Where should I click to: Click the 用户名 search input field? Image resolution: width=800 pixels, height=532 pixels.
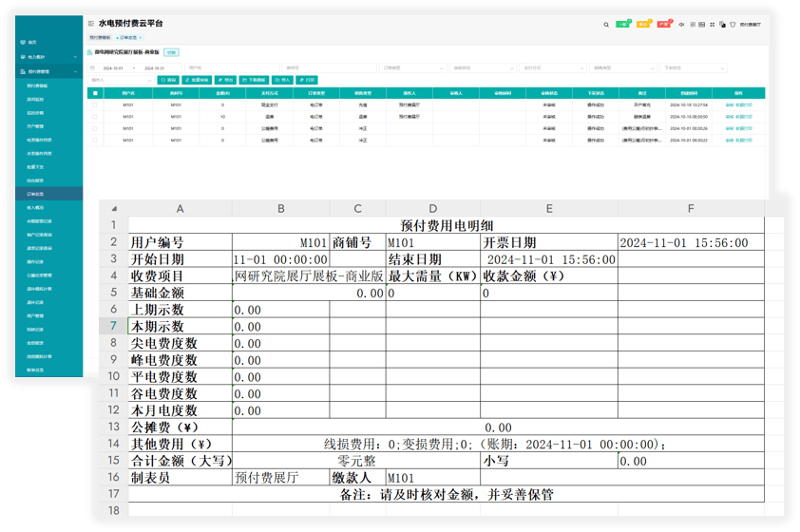click(228, 68)
